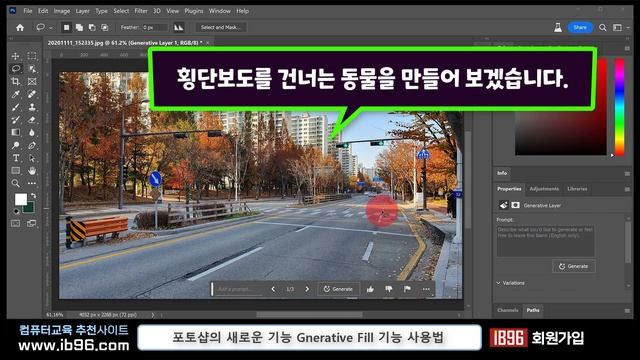Select the Zoom tool
The image size is (640, 360).
coord(16,183)
